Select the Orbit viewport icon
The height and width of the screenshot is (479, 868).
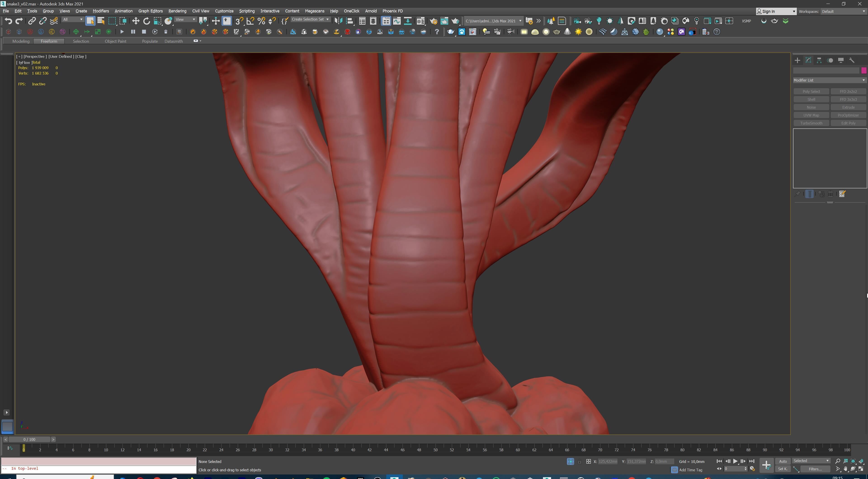coord(853,469)
